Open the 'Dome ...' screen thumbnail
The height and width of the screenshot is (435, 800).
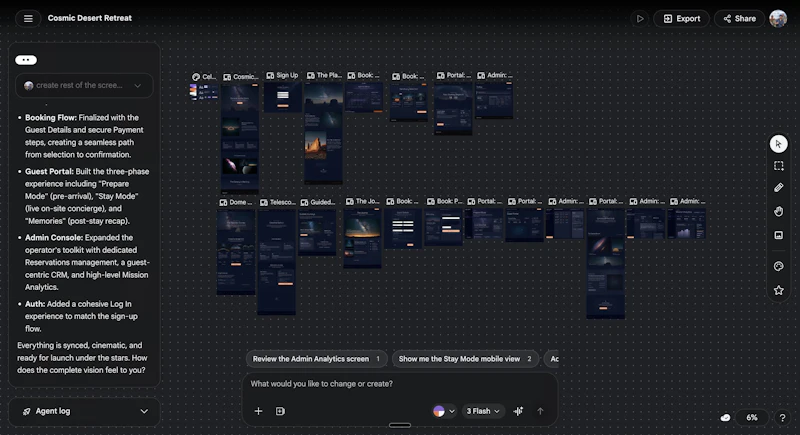click(236, 252)
